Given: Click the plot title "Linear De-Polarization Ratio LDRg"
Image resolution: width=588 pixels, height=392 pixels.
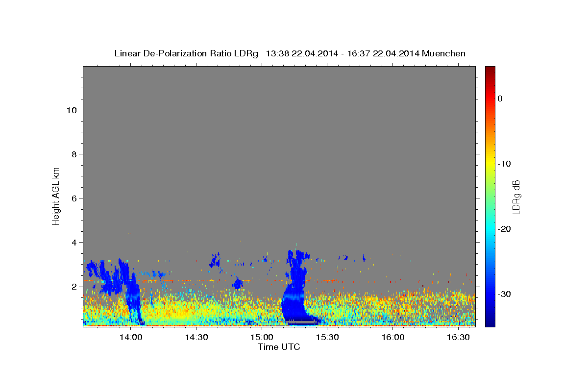Looking at the screenshot, I should pos(186,53).
